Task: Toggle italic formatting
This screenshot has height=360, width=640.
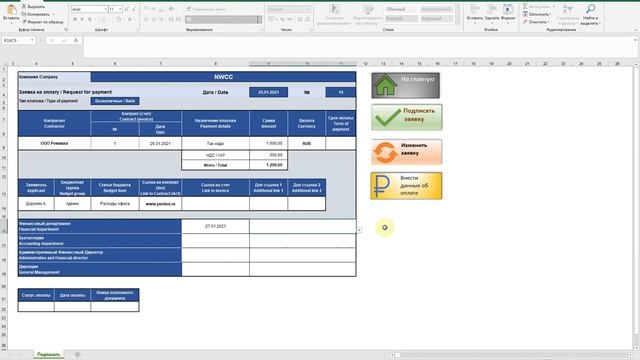Action: coord(82,19)
